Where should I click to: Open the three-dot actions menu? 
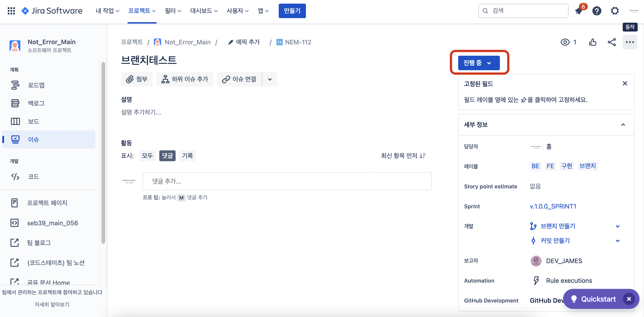629,42
